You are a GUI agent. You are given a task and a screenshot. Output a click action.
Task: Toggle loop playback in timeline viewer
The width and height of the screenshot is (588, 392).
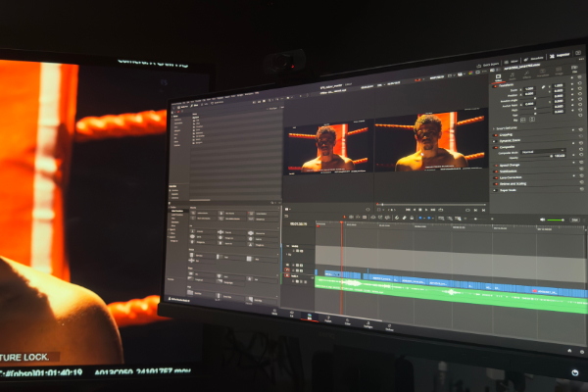(x=441, y=210)
